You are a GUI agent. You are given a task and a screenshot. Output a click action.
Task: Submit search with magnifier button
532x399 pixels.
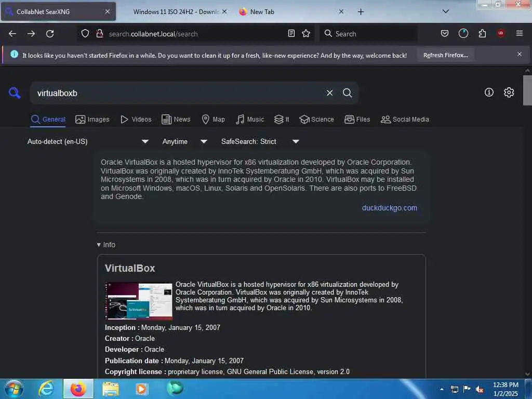347,93
